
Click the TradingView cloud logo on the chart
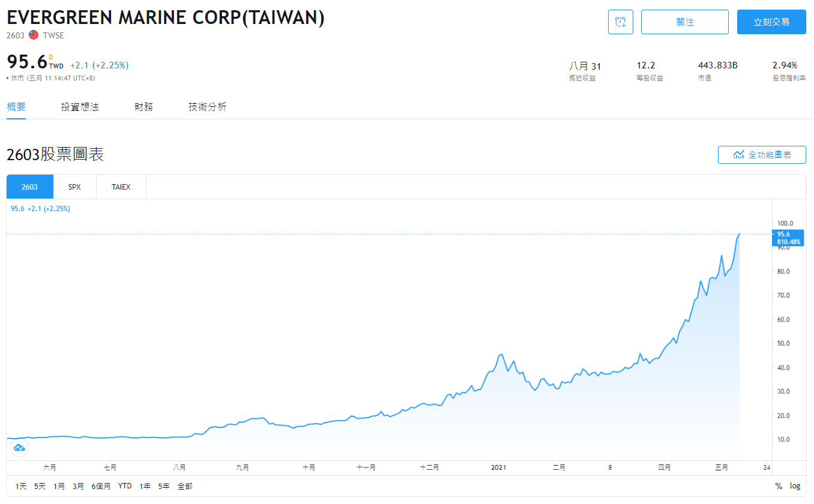coord(19,448)
